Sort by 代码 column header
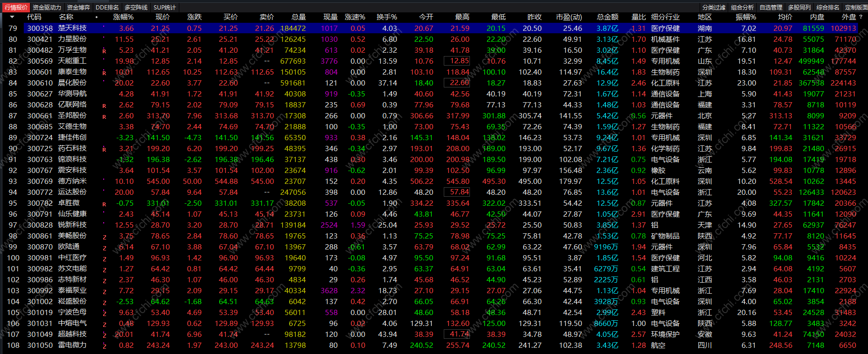The width and height of the screenshot is (868, 354). [34, 17]
